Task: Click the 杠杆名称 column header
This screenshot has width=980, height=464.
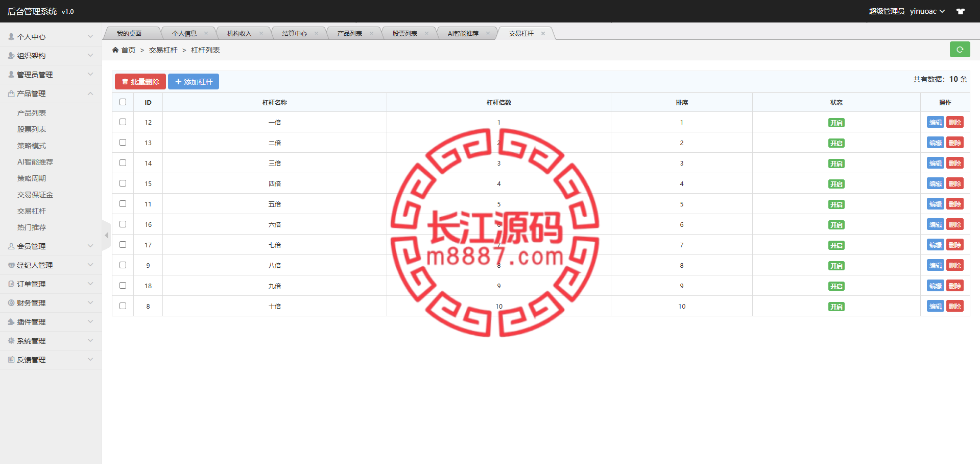Action: [x=275, y=103]
